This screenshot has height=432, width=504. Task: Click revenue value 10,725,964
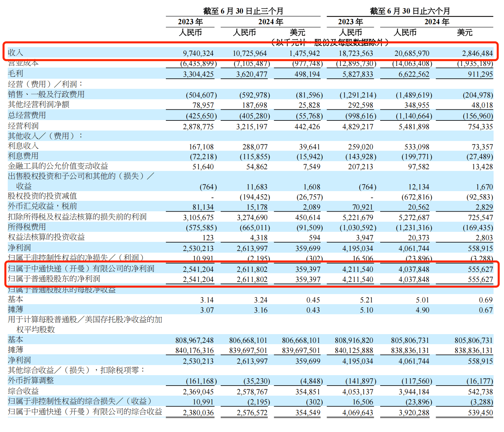[250, 53]
